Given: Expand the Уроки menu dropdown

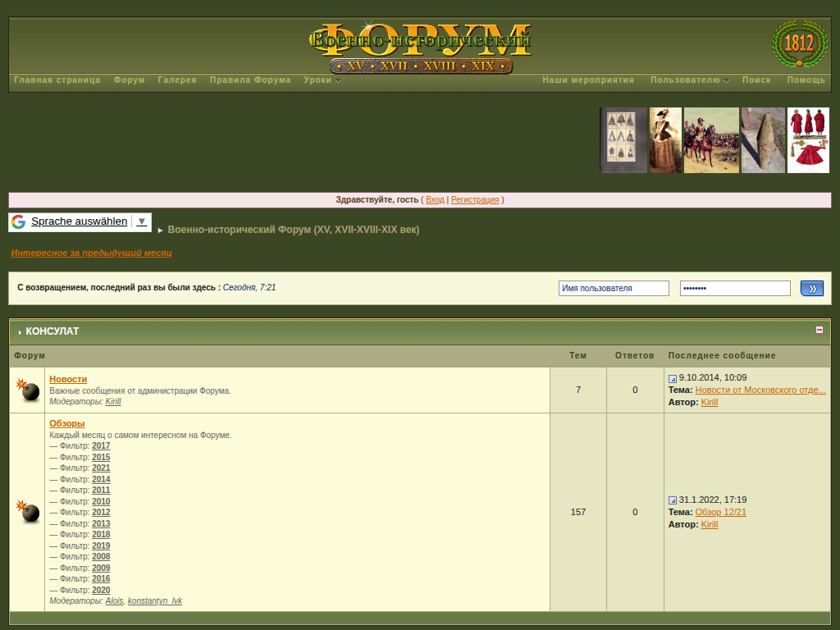Looking at the screenshot, I should point(322,80).
